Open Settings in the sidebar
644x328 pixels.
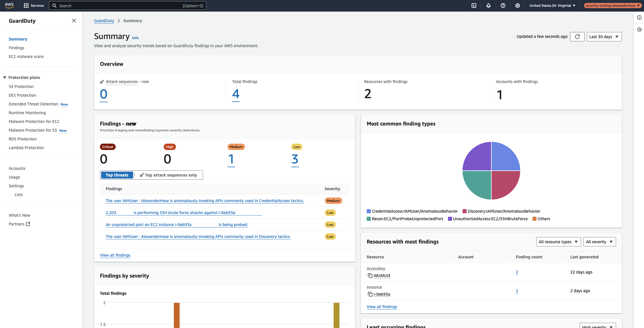point(16,186)
